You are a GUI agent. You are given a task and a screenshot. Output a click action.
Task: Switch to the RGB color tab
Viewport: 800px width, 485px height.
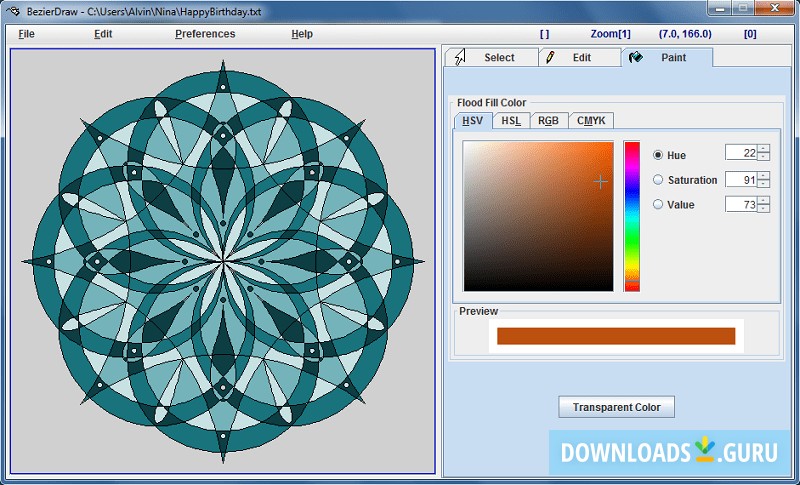(548, 121)
